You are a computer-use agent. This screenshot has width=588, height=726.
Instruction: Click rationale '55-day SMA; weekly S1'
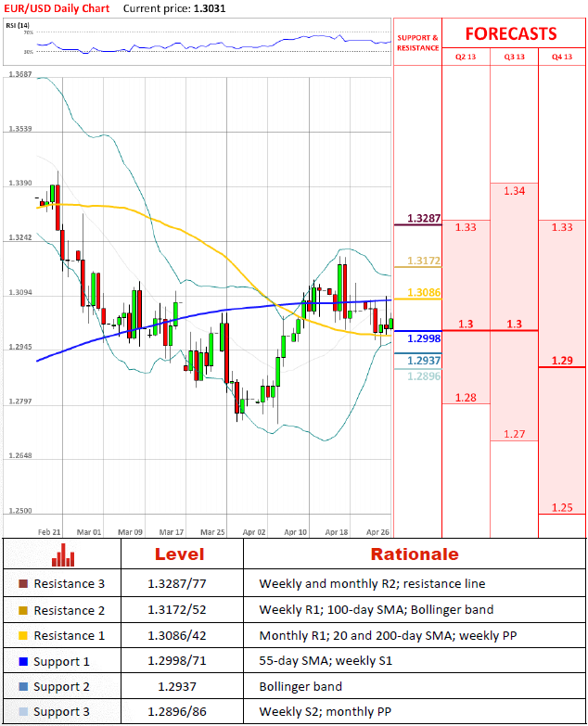pyautogui.click(x=326, y=661)
